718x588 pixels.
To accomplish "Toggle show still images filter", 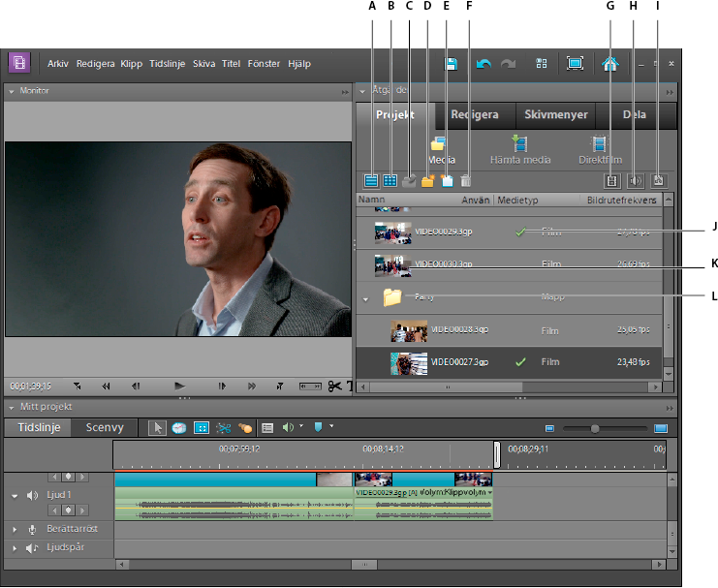I will [x=659, y=181].
